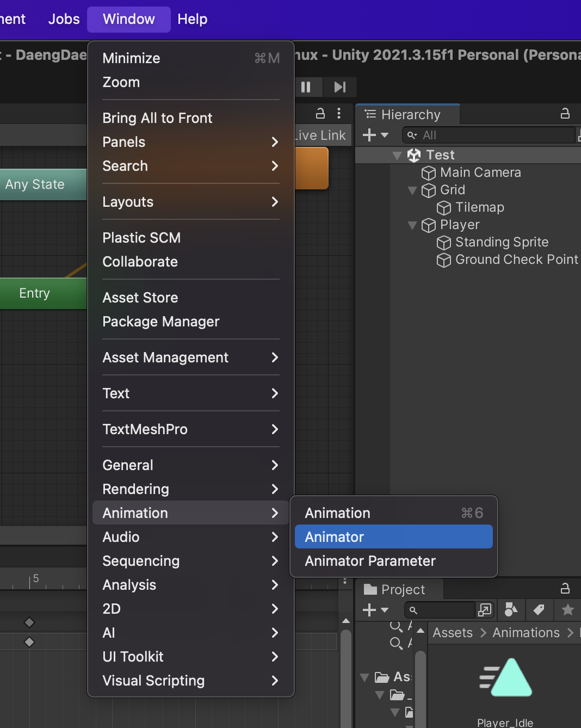
Task: Select Animation in the submenu
Action: (394, 513)
